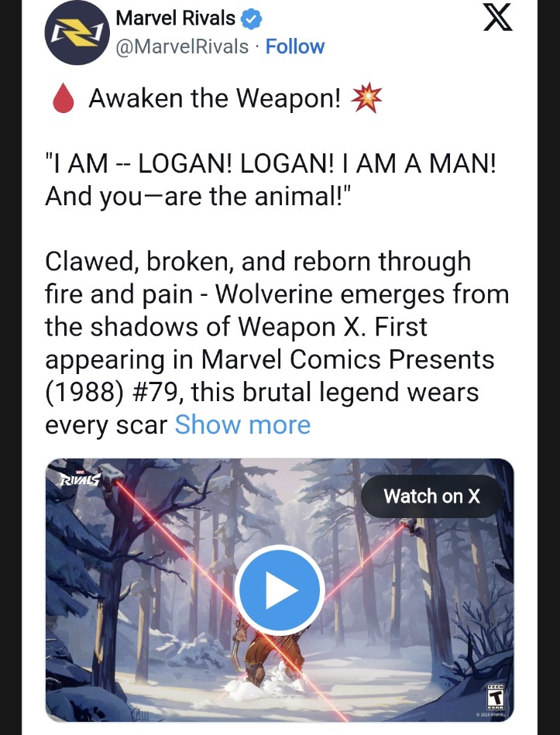This screenshot has width=560, height=735.
Task: Click the Marvel Rivals display name
Action: coord(175,19)
